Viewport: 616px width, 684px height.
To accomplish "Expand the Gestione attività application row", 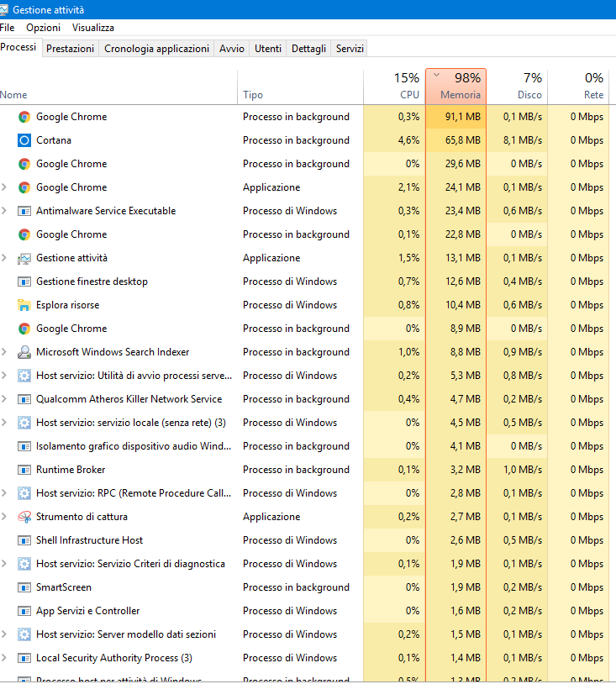I will (4, 258).
